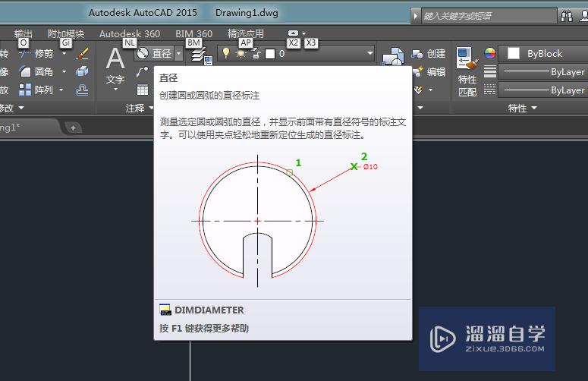Click the DIMDIAMETER command name text

(x=209, y=310)
